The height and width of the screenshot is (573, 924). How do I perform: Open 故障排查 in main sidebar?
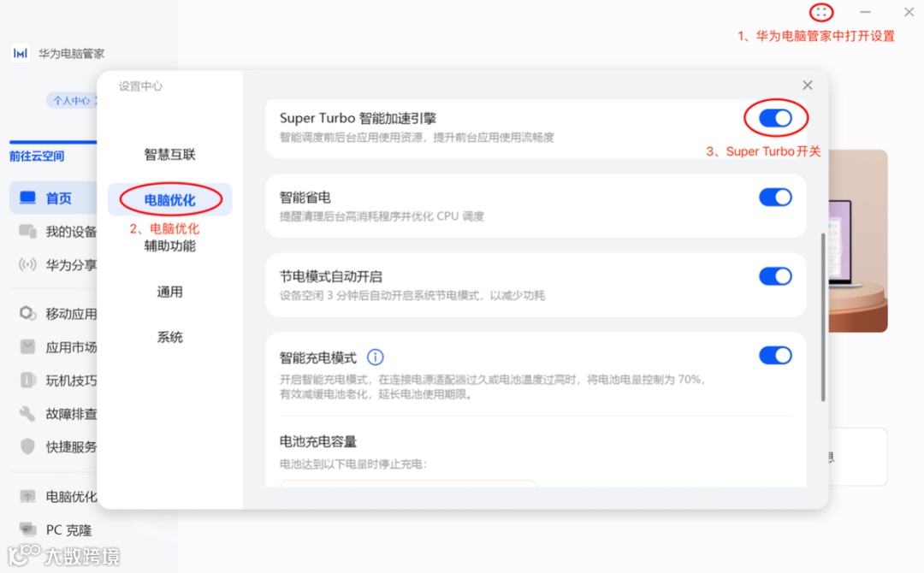(x=54, y=413)
